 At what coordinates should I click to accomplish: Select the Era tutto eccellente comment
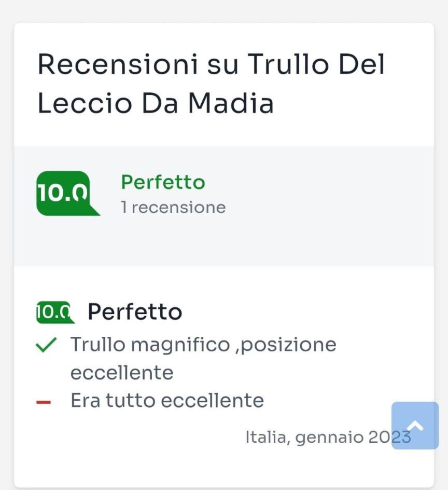tap(167, 400)
